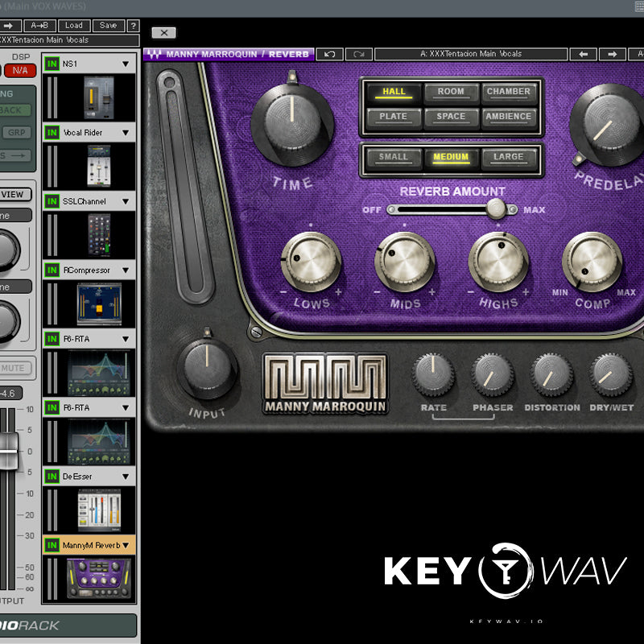
Task: Click the StudioRack A→B copy button
Action: [39, 26]
